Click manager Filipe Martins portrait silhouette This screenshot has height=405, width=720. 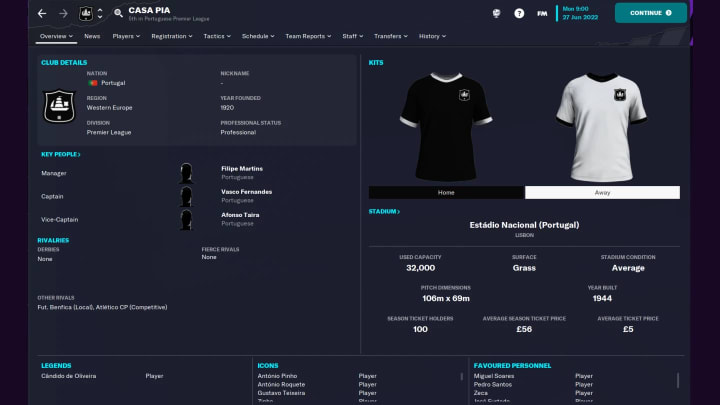pos(186,173)
